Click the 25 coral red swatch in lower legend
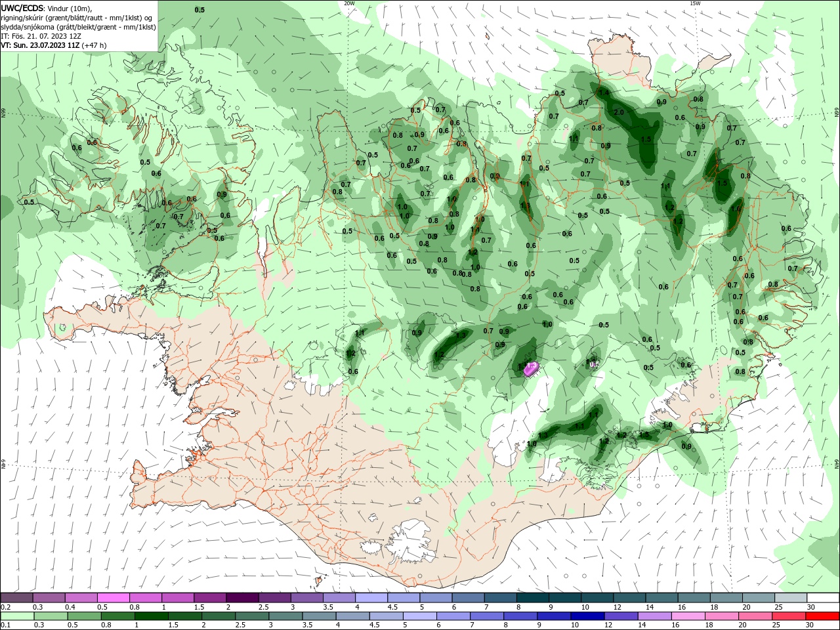The width and height of the screenshot is (840, 630). [788, 616]
